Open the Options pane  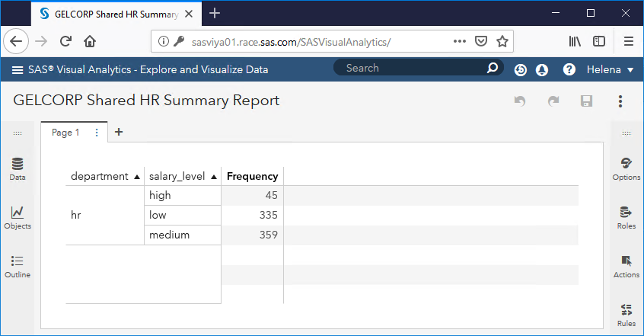626,168
